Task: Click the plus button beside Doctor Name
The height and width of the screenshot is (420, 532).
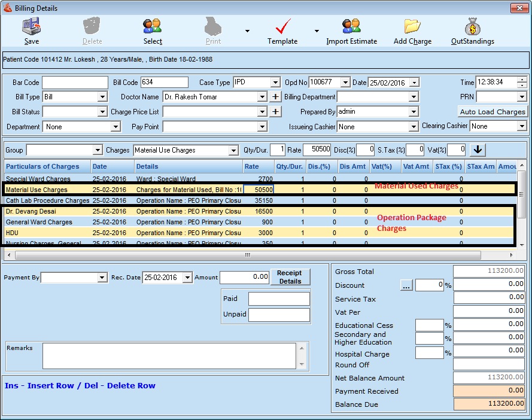Action: click(x=275, y=97)
